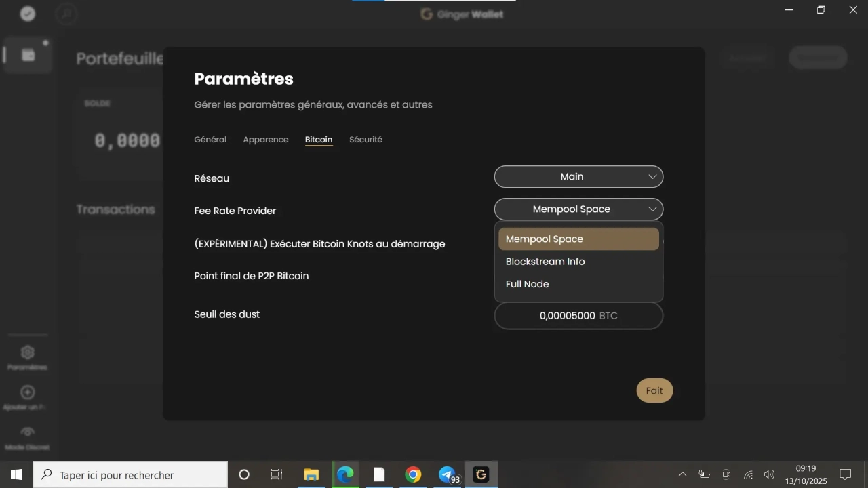Click the Paramètres dialog heading

pyautogui.click(x=244, y=79)
